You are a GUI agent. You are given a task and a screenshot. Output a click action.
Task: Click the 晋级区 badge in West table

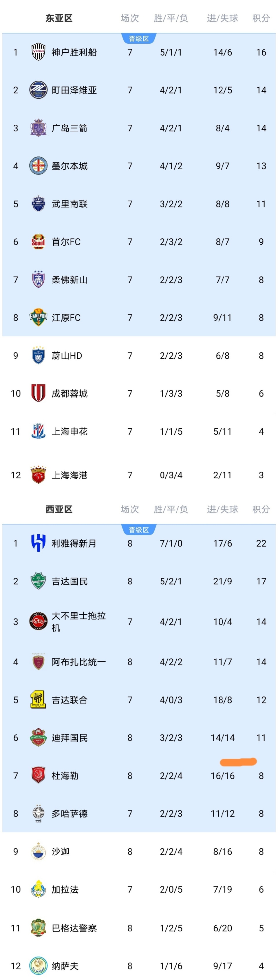pyautogui.click(x=139, y=530)
